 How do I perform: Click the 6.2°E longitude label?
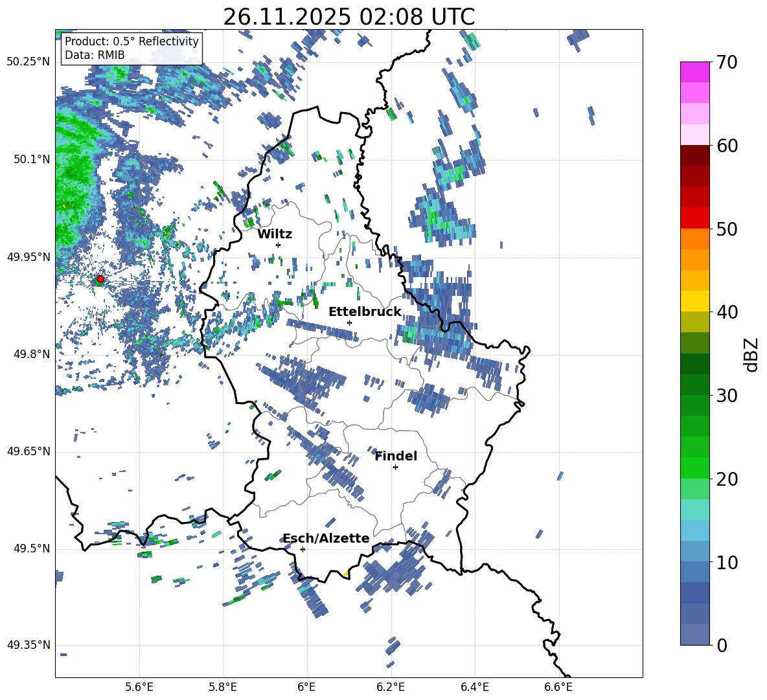391,687
